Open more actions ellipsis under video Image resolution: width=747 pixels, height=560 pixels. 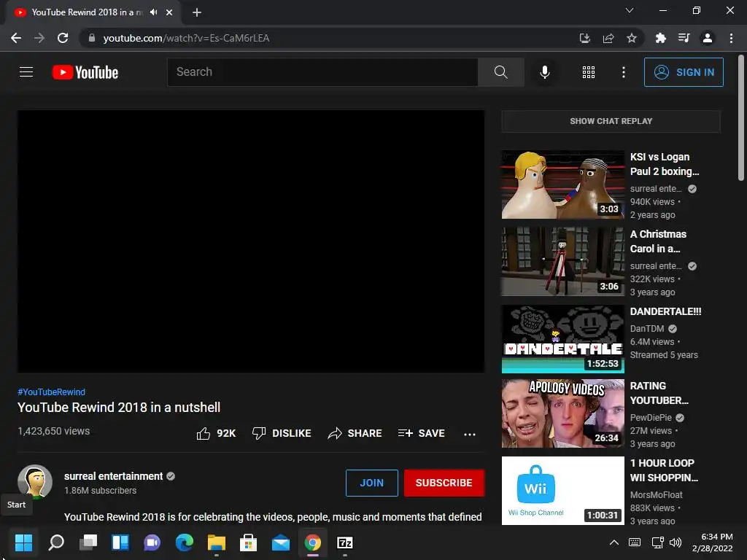point(470,435)
